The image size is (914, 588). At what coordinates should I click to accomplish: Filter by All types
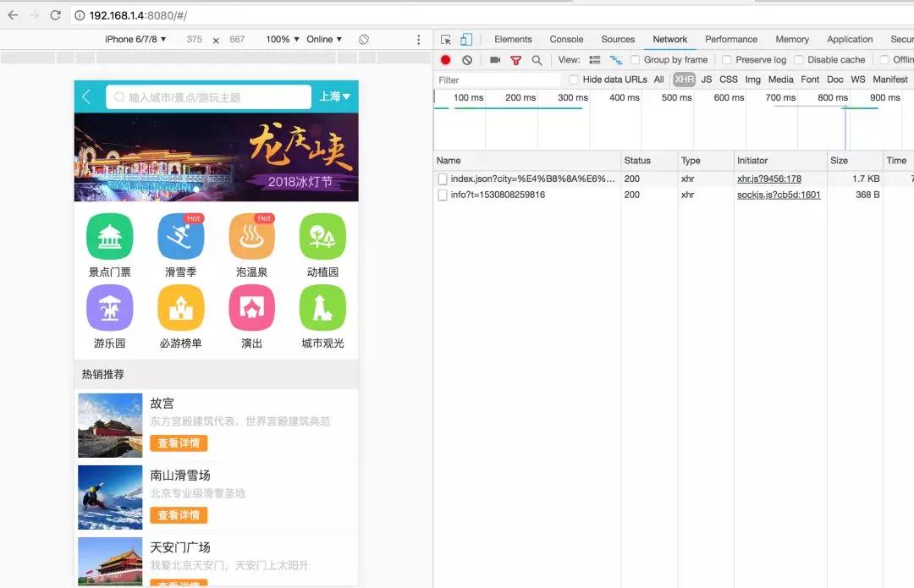coord(658,80)
